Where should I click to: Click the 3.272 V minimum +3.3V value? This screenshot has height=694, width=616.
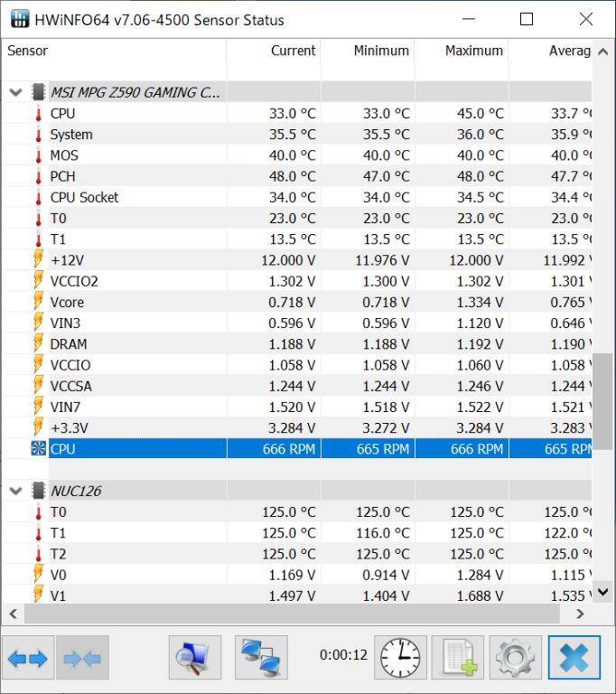coord(386,428)
